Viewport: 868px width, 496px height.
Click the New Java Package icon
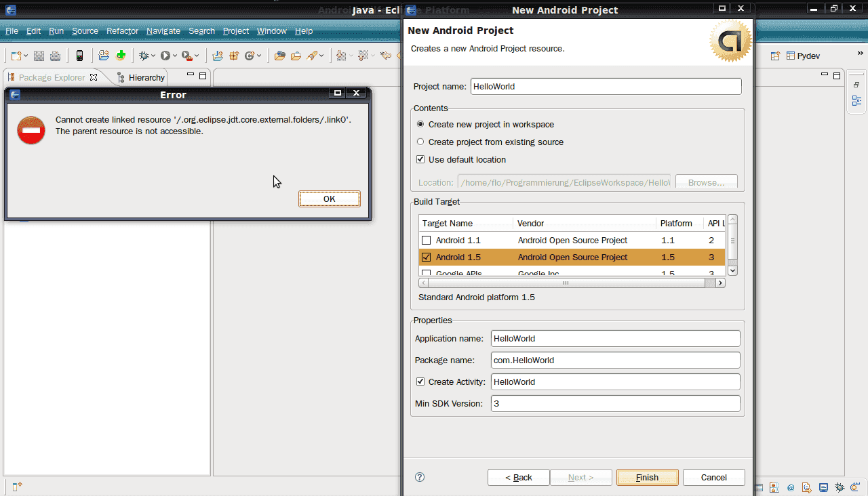point(234,56)
